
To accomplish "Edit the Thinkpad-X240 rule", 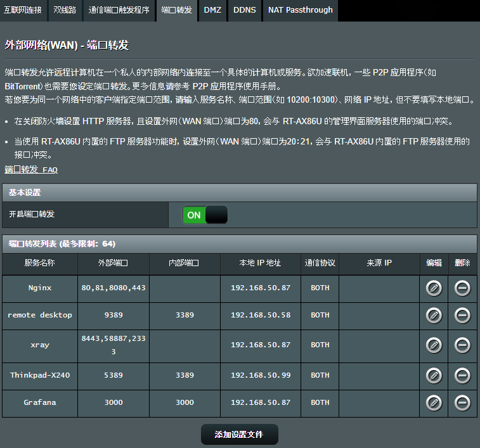I will click(434, 375).
